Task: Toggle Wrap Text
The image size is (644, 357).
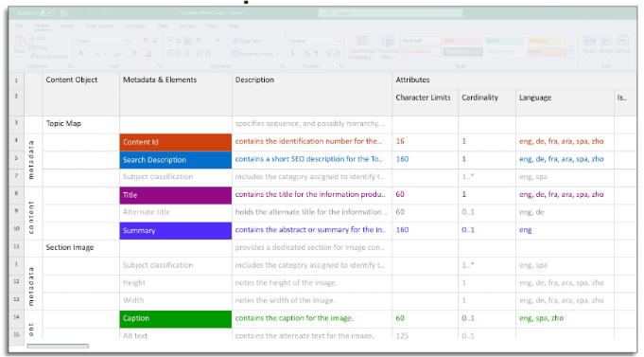Action: 247,41
